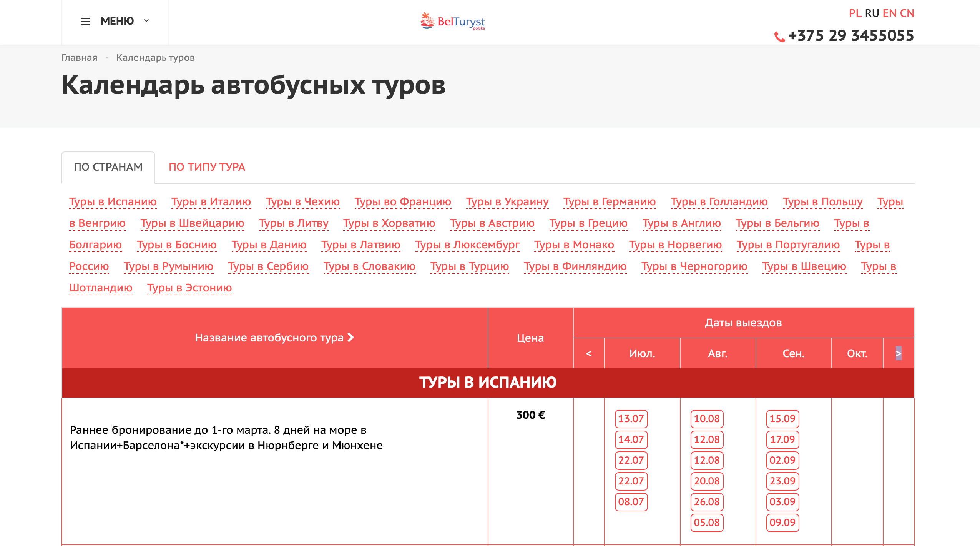Open Туры в Черногорию link
980x546 pixels.
coord(694,266)
